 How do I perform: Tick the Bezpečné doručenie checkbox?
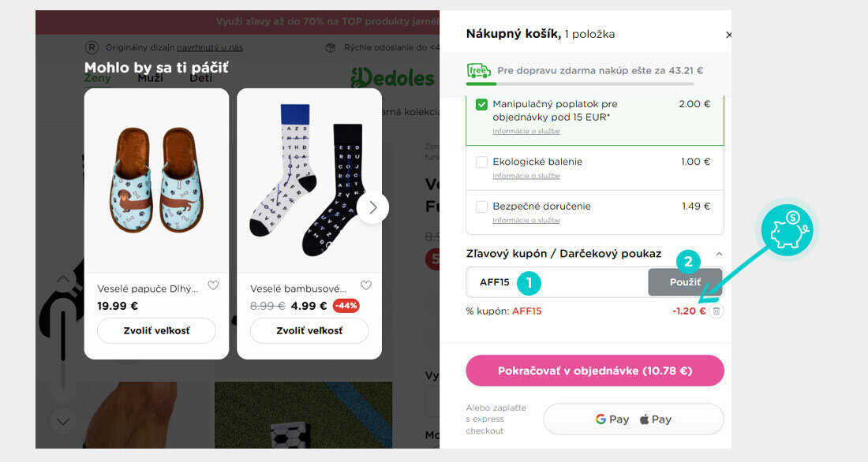coord(481,207)
